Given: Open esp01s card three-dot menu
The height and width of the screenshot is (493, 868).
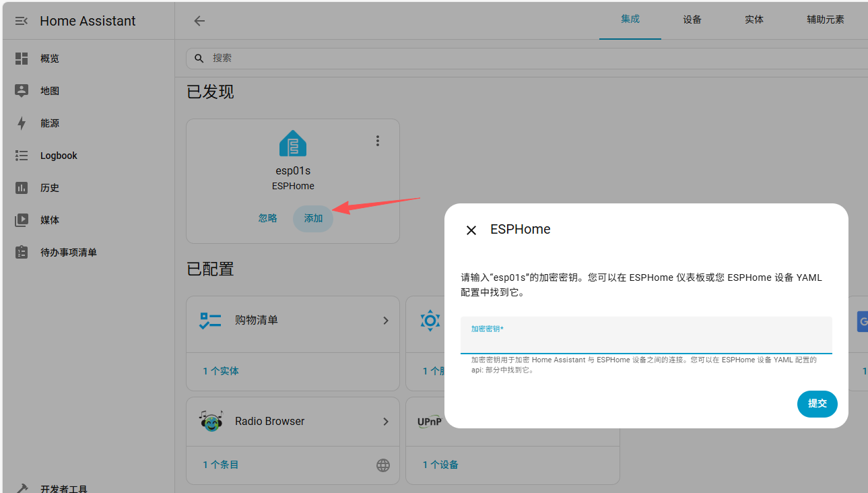Looking at the screenshot, I should point(378,141).
